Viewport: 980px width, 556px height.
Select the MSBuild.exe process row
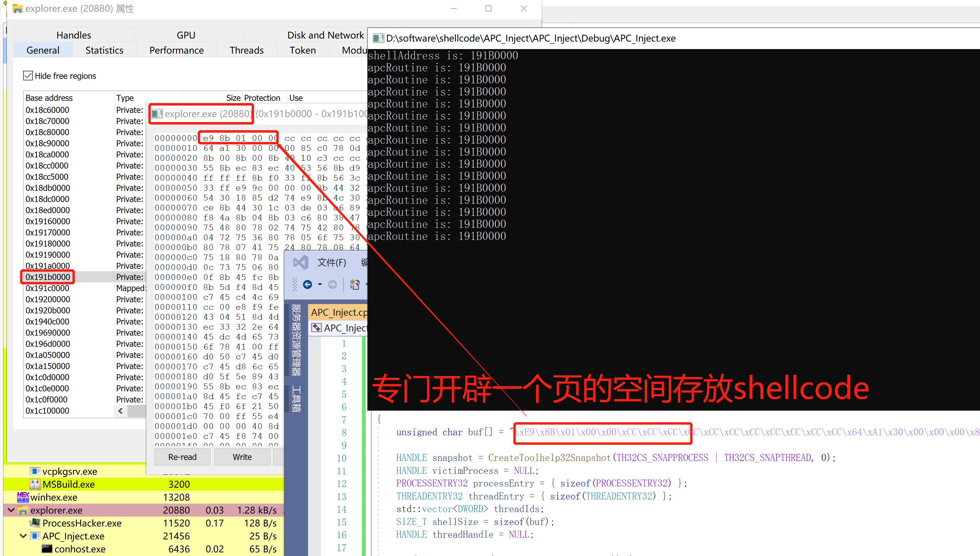pos(144,484)
